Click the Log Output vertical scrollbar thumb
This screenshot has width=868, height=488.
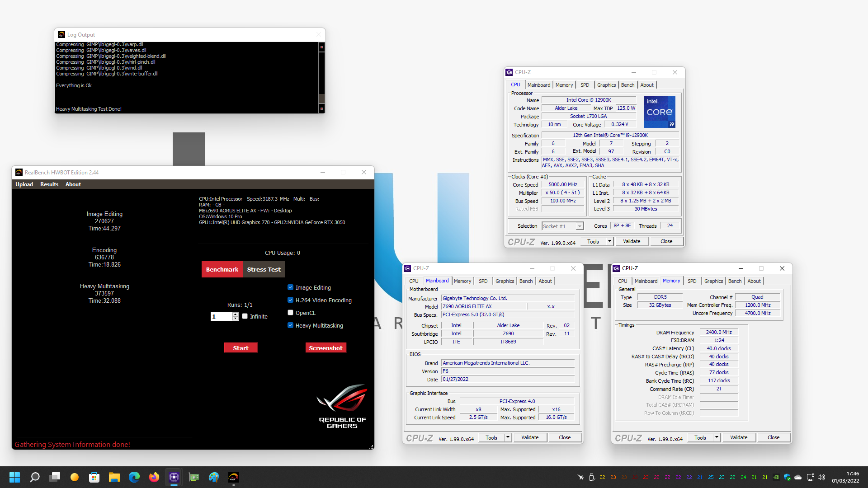321,98
